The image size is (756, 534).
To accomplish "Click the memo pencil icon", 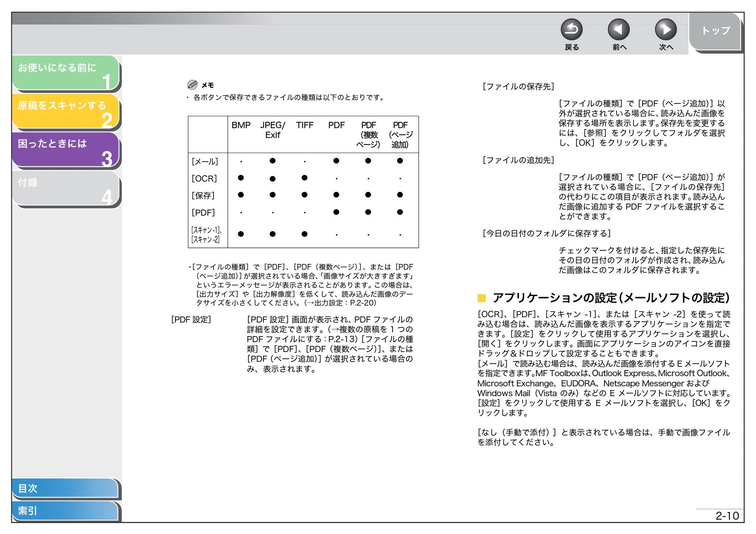I will tap(192, 85).
